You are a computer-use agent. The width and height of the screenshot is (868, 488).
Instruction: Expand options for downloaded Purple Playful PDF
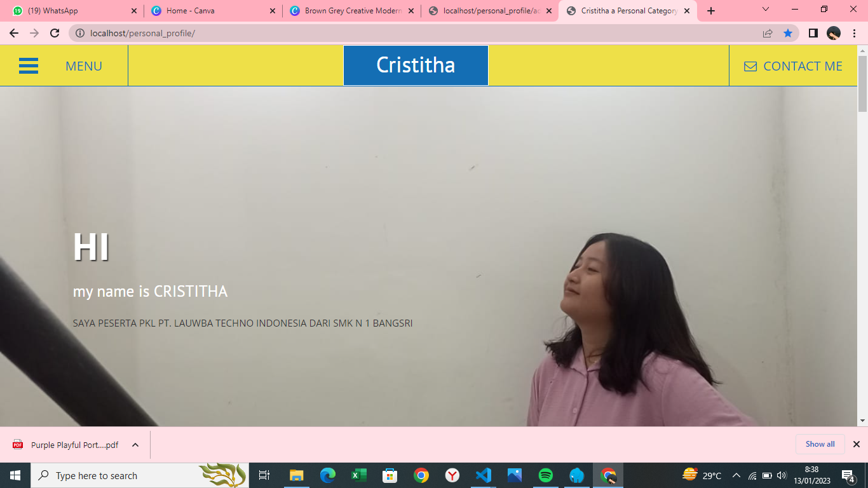135,445
